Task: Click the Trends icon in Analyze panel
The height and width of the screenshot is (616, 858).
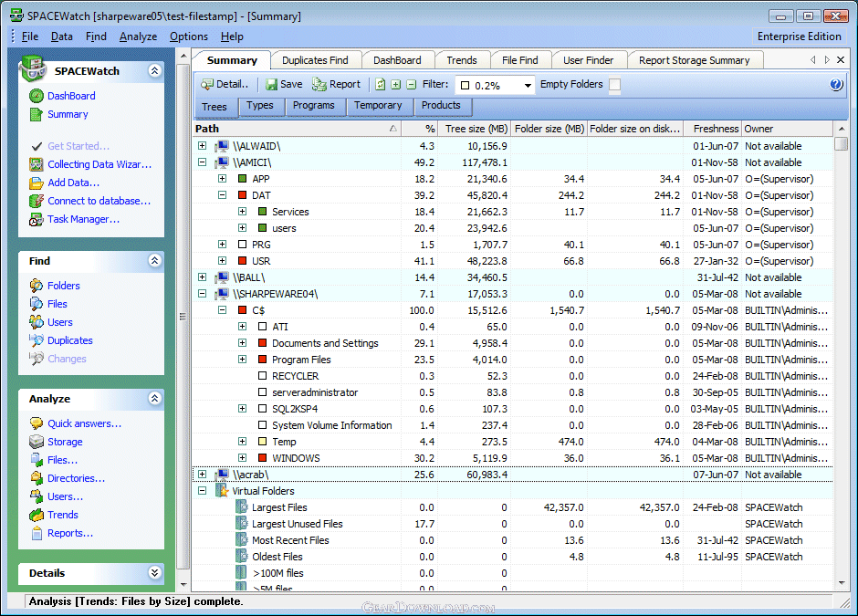Action: click(x=37, y=515)
